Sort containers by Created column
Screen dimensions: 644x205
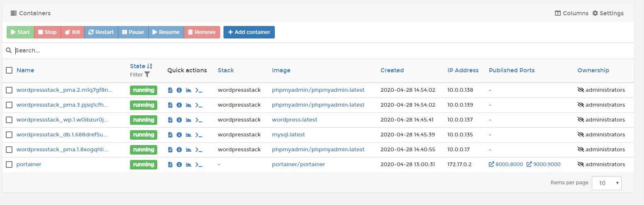[x=392, y=70]
